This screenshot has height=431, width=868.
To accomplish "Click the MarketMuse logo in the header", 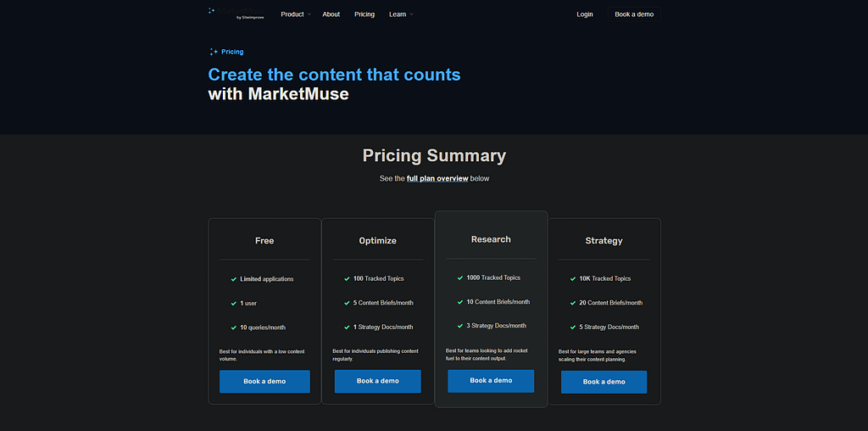I will tap(236, 13).
